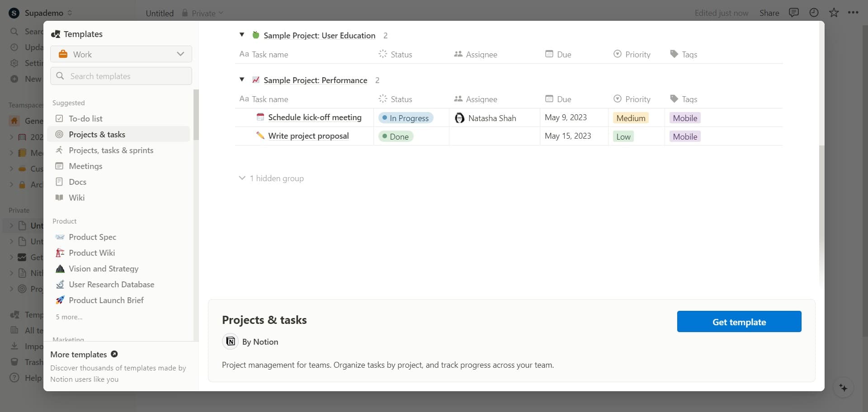Click the Get template button
The width and height of the screenshot is (868, 412).
point(739,322)
